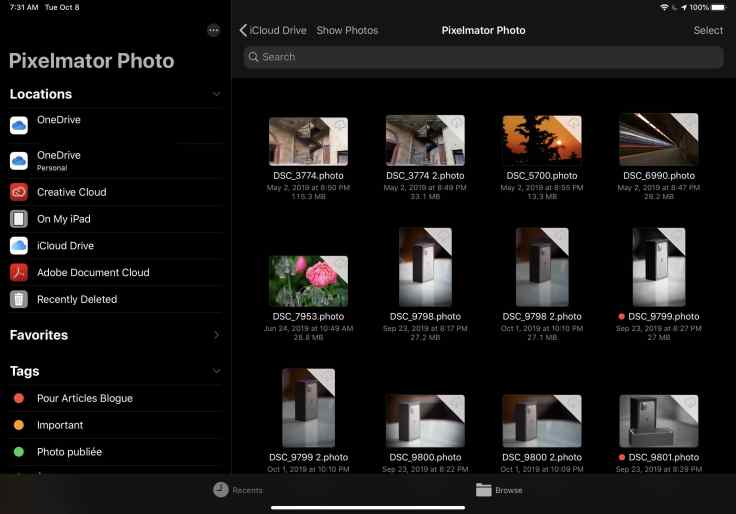Viewport: 736px width, 514px height.
Task: Click the DSC_5700.photo file name
Action: tap(542, 176)
